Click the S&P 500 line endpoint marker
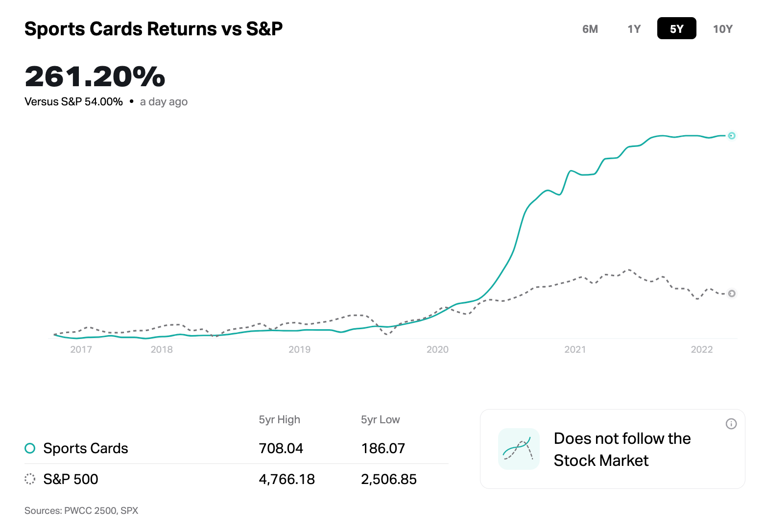765x532 pixels. coord(732,293)
